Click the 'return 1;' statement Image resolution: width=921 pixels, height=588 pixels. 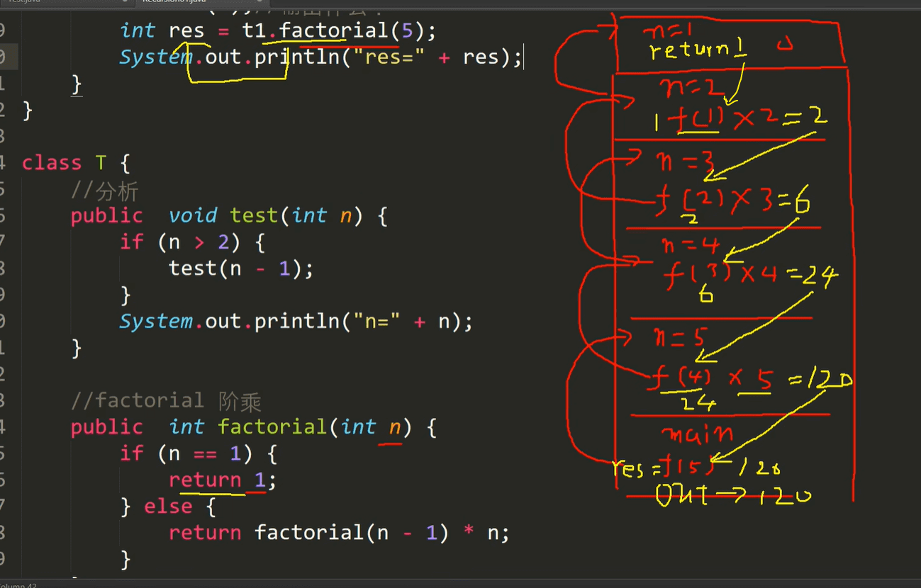223,480
